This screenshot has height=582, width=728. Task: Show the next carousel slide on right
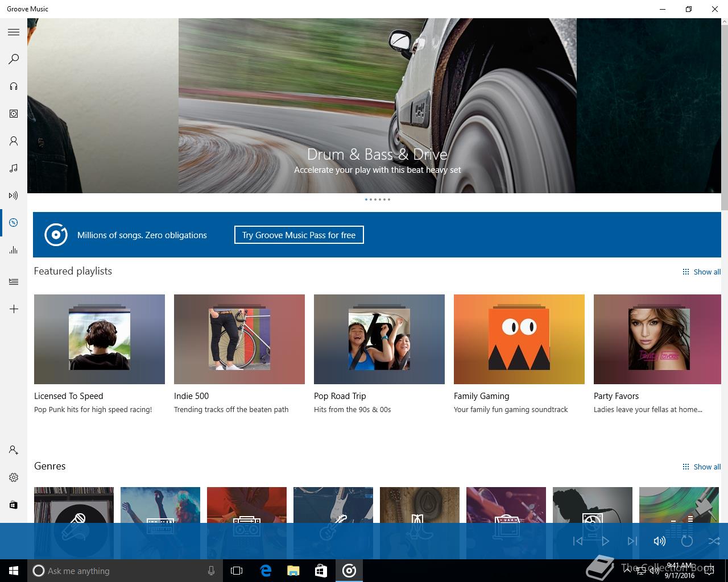[649, 106]
